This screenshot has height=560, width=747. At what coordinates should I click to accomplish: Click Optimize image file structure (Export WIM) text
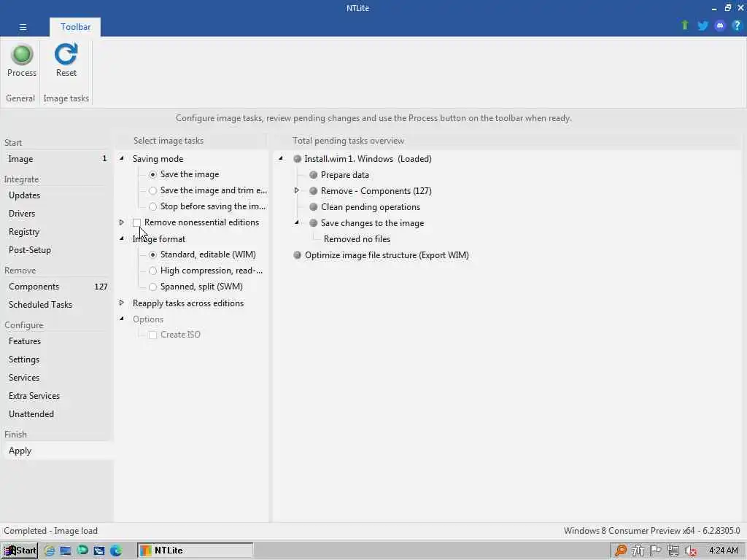click(x=387, y=255)
